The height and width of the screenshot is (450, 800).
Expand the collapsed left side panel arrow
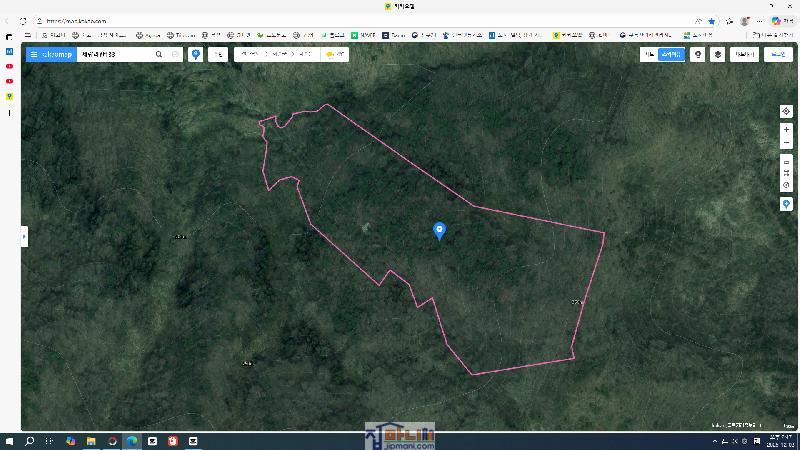point(24,237)
